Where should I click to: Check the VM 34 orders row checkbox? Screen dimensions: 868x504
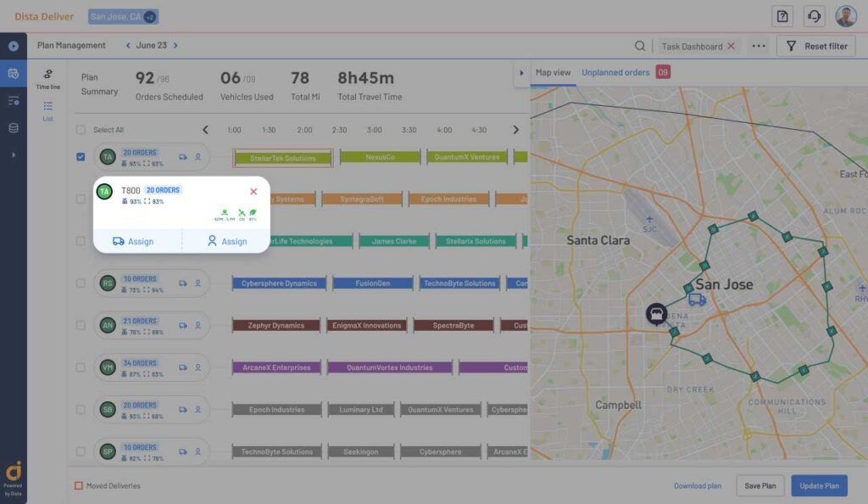[81, 367]
